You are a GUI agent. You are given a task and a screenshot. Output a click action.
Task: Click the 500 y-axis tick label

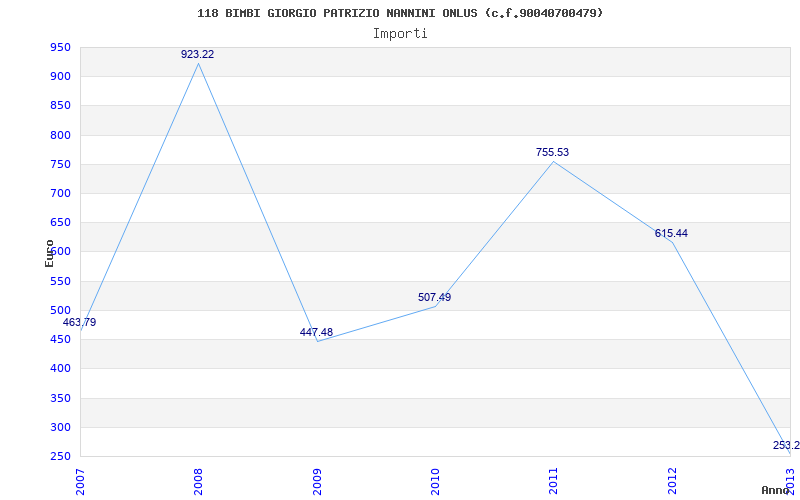(x=60, y=310)
